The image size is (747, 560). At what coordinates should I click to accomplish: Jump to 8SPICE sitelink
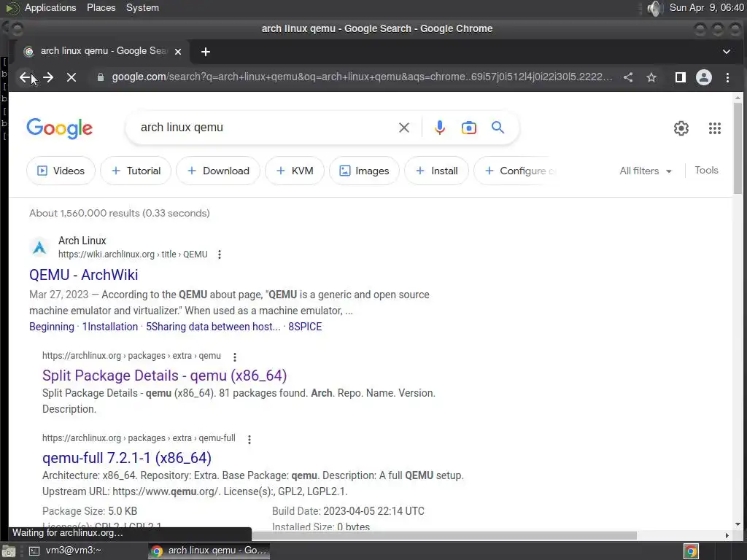coord(305,327)
